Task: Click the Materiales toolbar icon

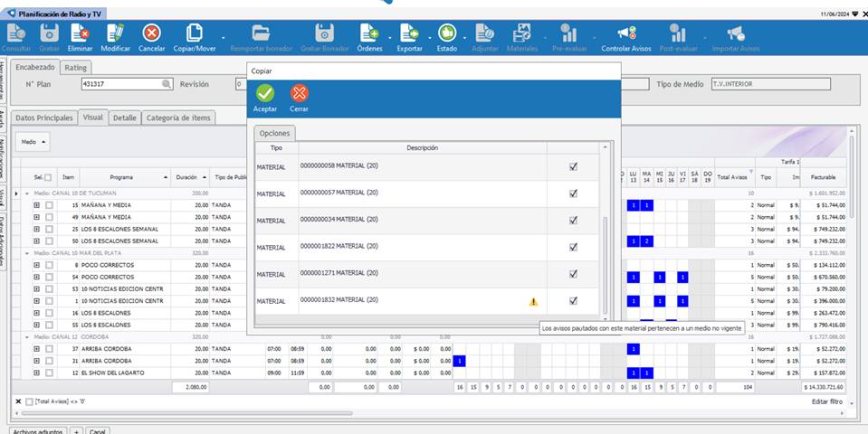Action: [x=522, y=33]
